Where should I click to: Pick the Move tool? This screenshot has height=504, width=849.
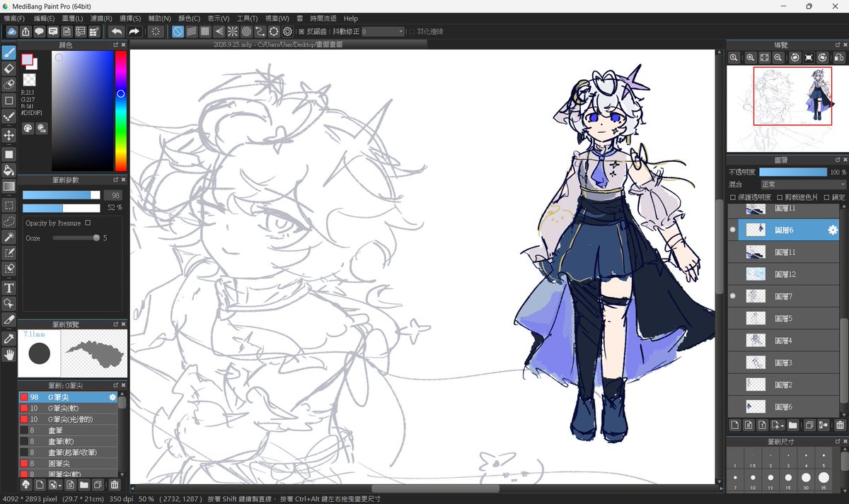click(9, 135)
